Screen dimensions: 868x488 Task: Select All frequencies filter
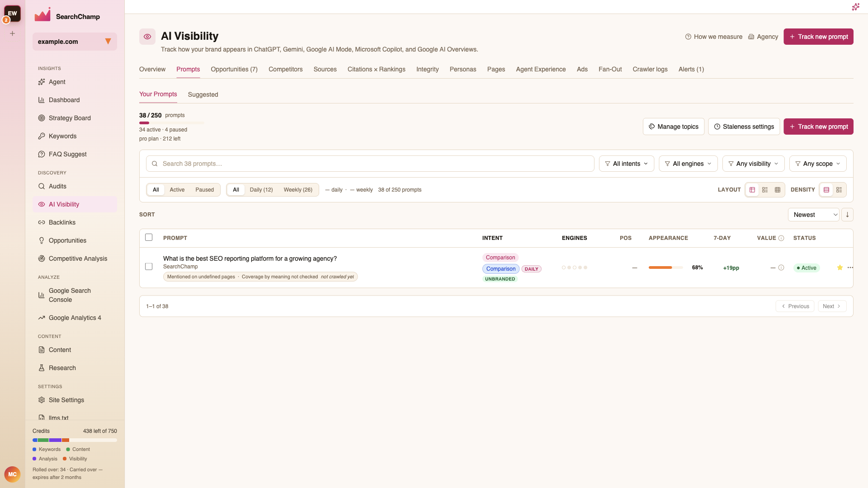(x=236, y=190)
